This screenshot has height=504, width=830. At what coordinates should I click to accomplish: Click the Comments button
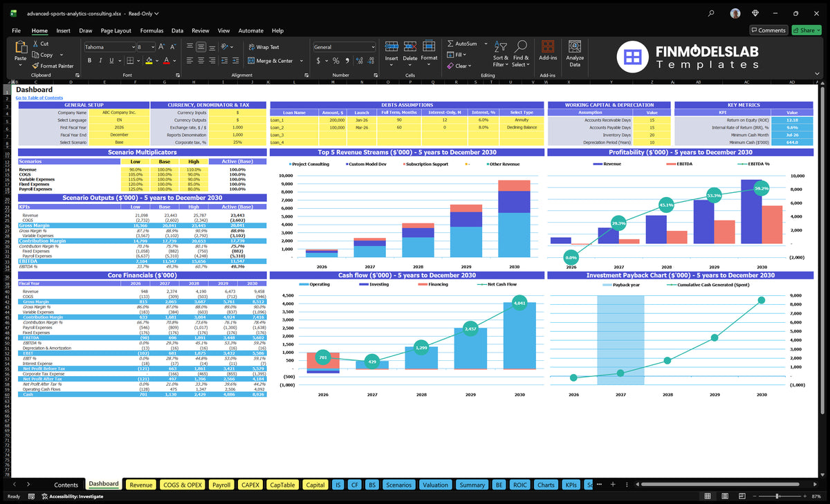pos(768,30)
